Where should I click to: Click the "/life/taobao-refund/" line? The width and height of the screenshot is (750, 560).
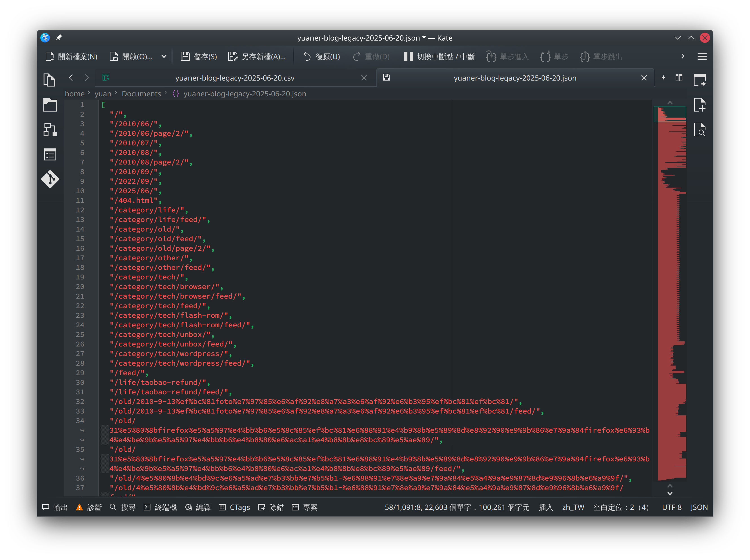[x=160, y=382]
